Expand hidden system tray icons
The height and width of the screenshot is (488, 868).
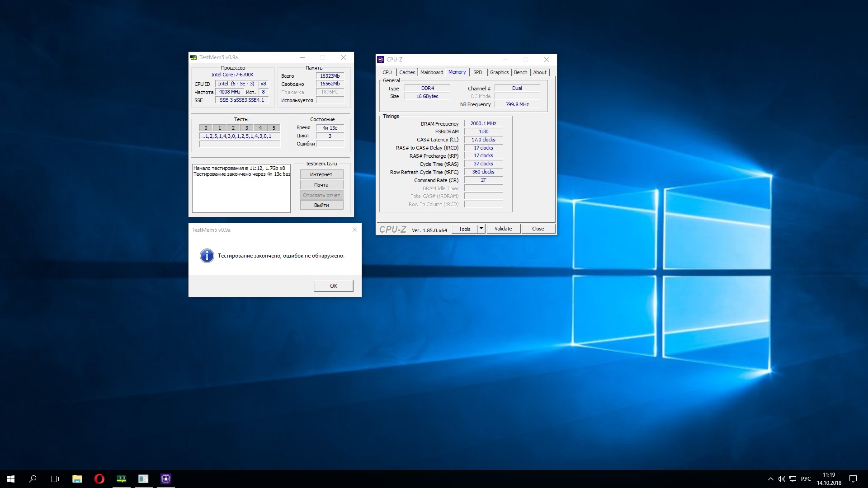pyautogui.click(x=770, y=479)
